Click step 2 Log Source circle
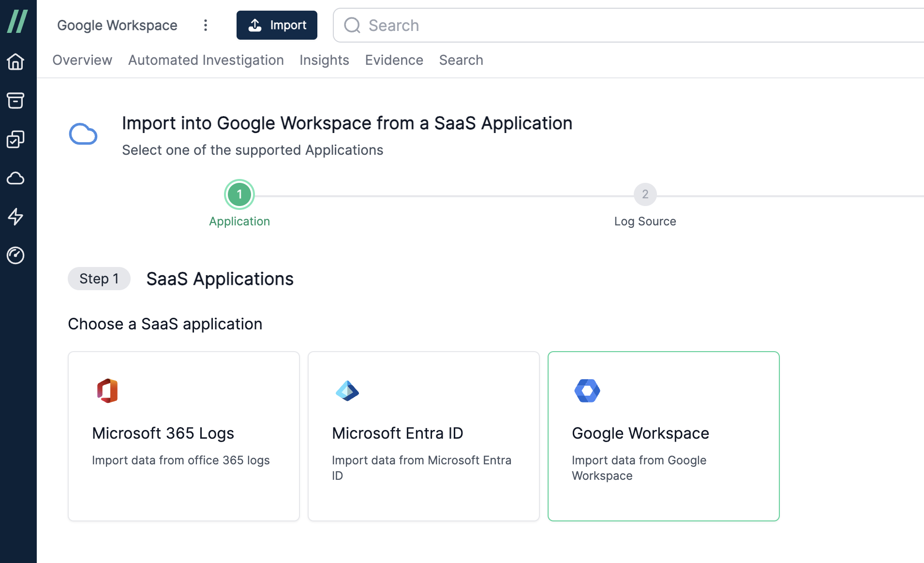924x563 pixels. 645,194
